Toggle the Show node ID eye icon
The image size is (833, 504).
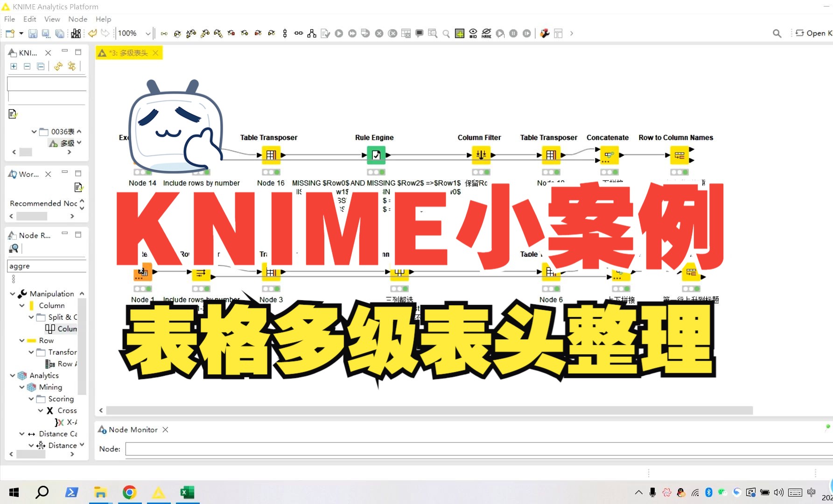[473, 33]
